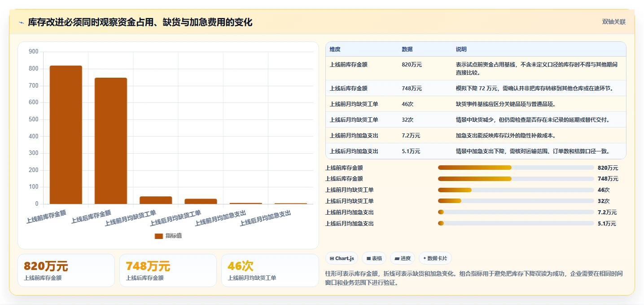644x305 pixels.
Task: Select the 表格 tag chip
Action: click(x=374, y=258)
